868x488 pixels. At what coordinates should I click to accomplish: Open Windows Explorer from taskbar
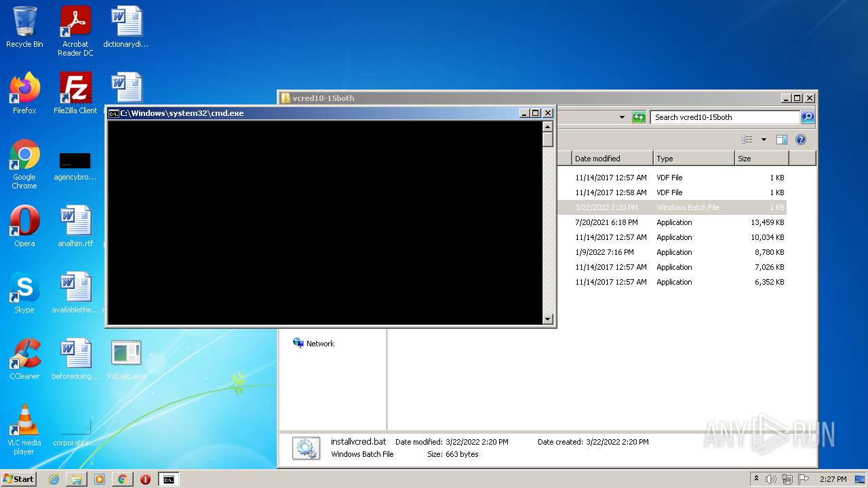(x=77, y=479)
